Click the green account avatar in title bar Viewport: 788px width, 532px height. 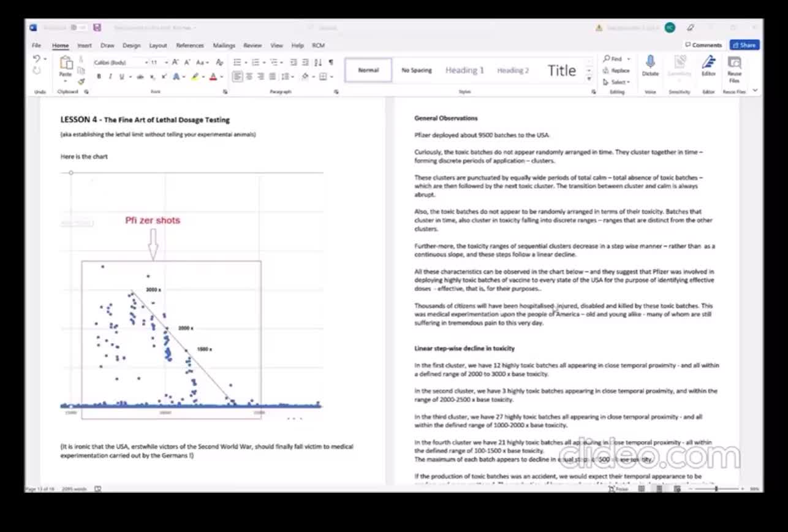tap(670, 28)
